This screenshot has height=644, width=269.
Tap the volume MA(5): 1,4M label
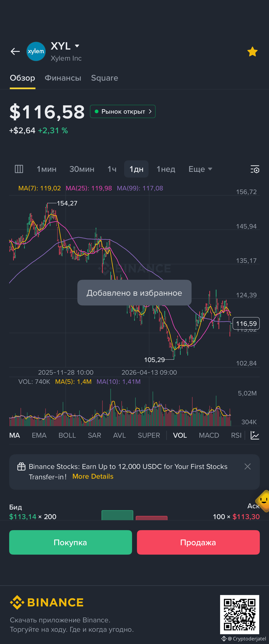(73, 382)
